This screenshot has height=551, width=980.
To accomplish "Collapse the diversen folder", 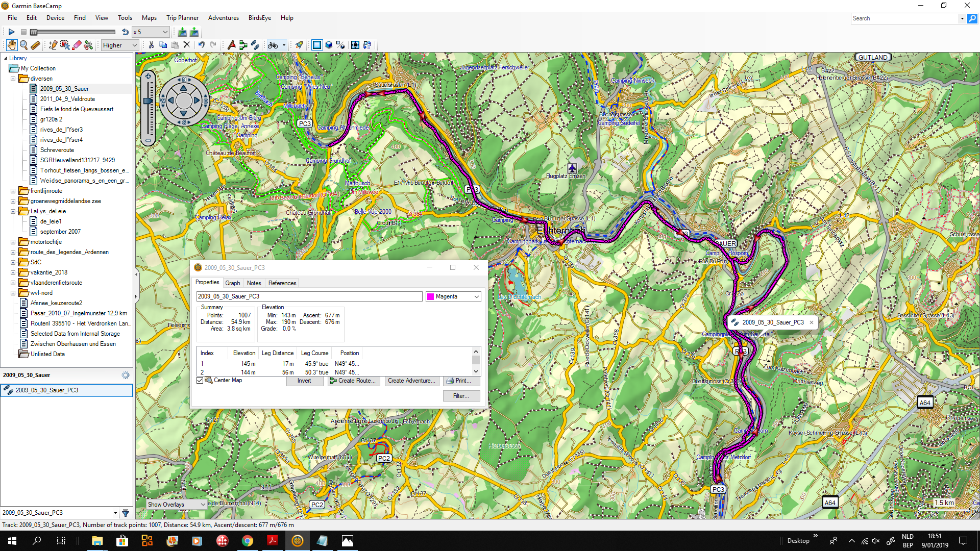I will [x=13, y=79].
